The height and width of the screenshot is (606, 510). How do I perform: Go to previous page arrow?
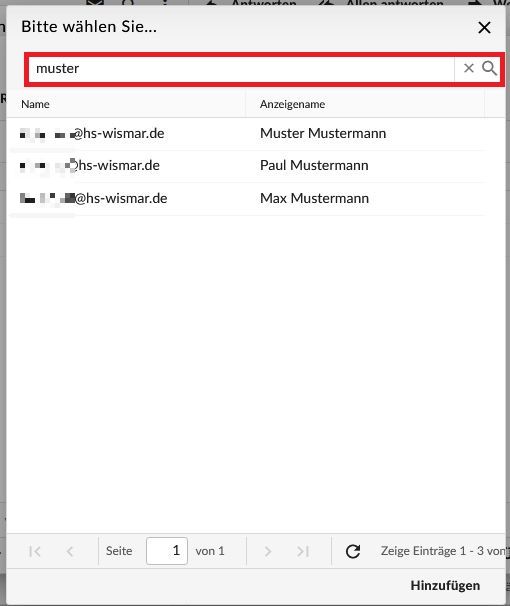tap(70, 551)
